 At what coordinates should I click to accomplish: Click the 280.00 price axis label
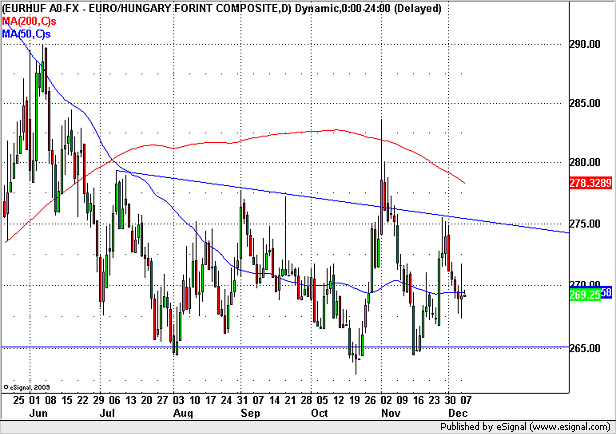(x=585, y=162)
